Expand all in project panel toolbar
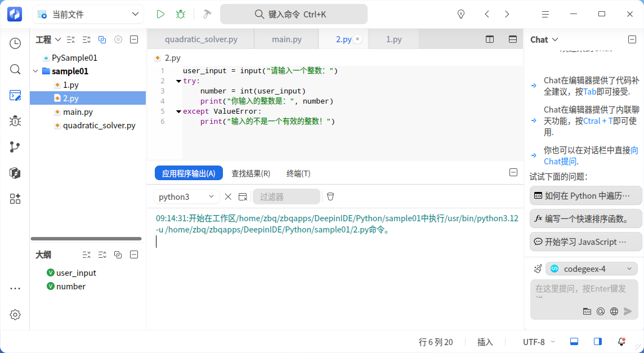The image size is (644, 353). tap(86, 39)
